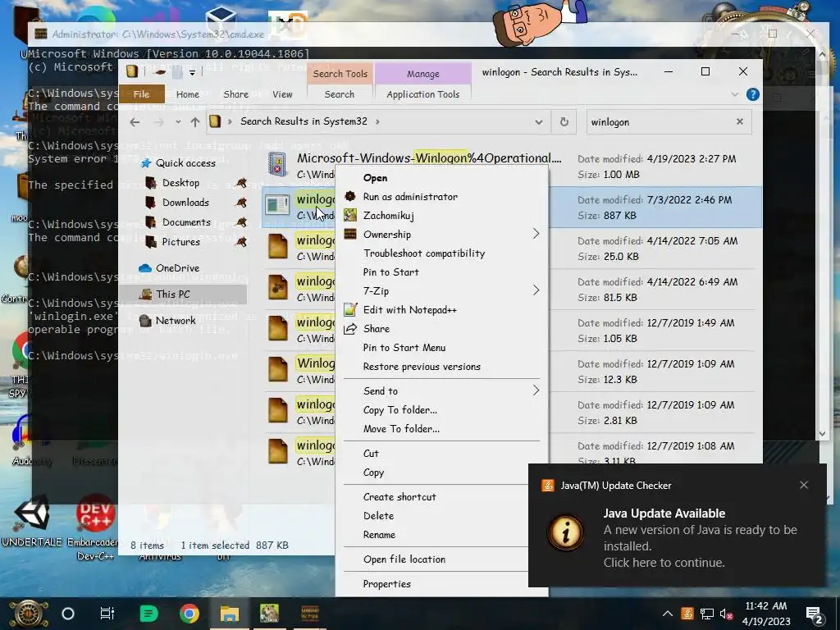The height and width of the screenshot is (630, 840).
Task: Click the Quick access star icon
Action: click(146, 163)
